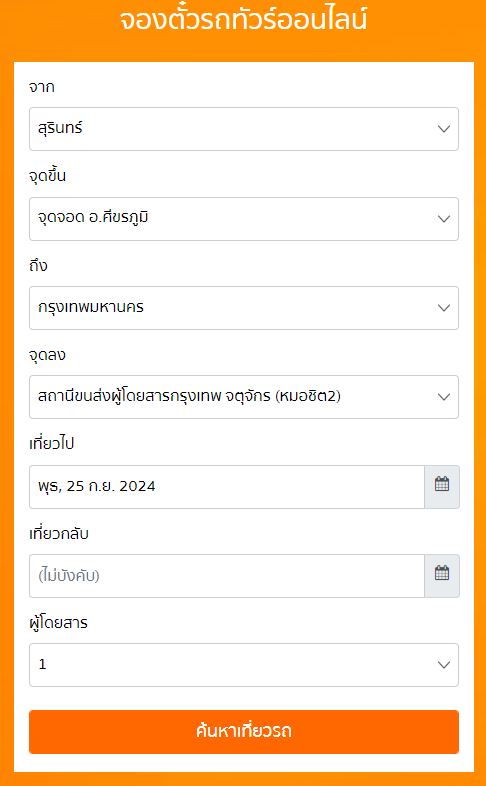Open the calendar icon for เที่ยวไป date

pos(442,486)
